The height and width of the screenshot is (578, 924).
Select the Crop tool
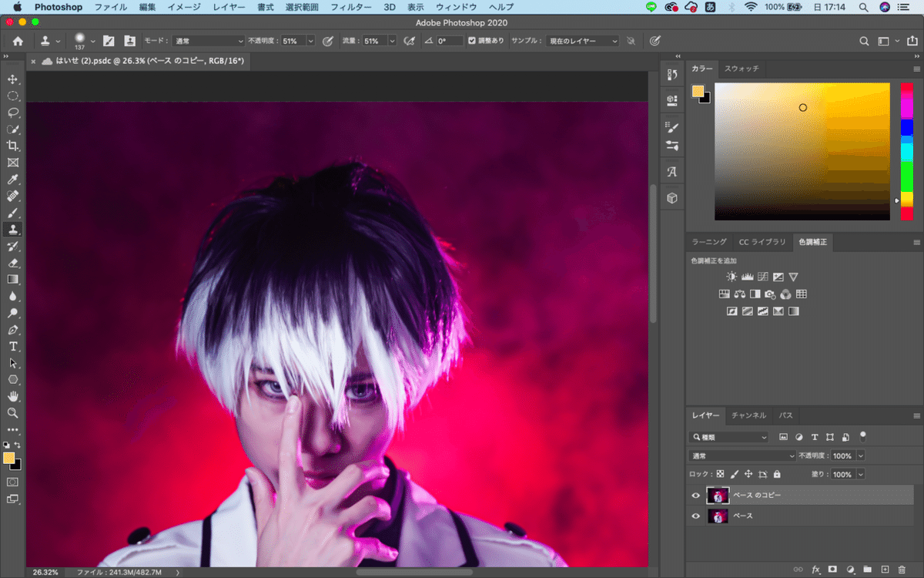click(12, 146)
